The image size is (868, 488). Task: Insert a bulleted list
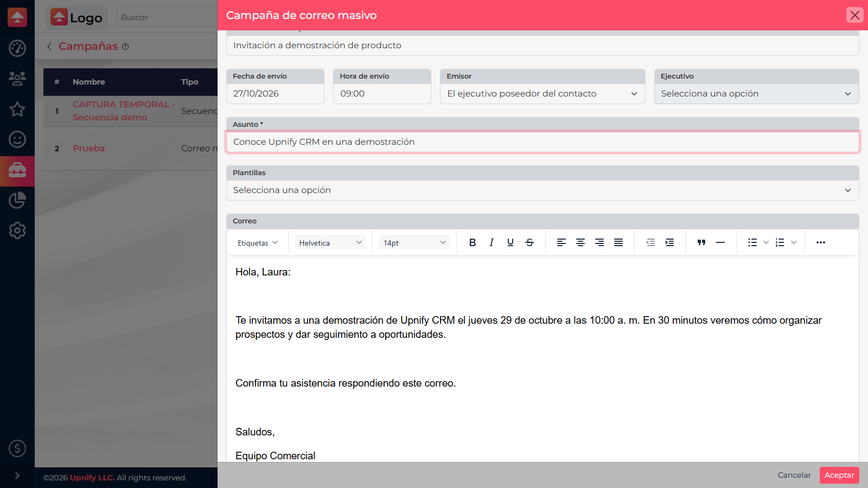(x=752, y=242)
